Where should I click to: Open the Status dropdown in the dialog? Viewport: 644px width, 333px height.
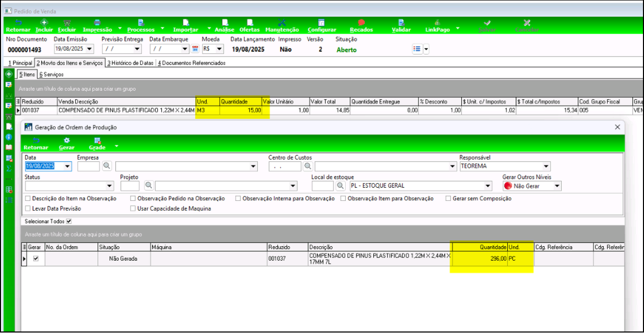click(x=109, y=186)
